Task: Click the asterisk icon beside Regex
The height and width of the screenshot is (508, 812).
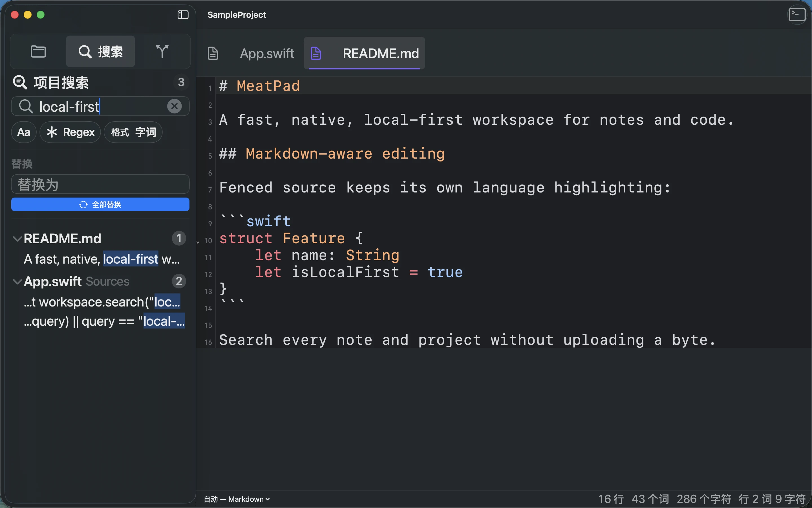Action: click(52, 132)
